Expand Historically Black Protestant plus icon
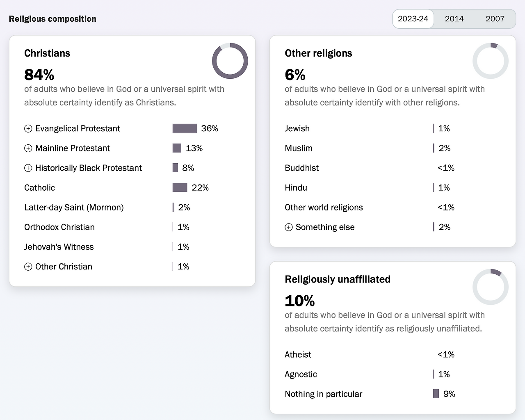The width and height of the screenshot is (525, 420). coord(28,168)
